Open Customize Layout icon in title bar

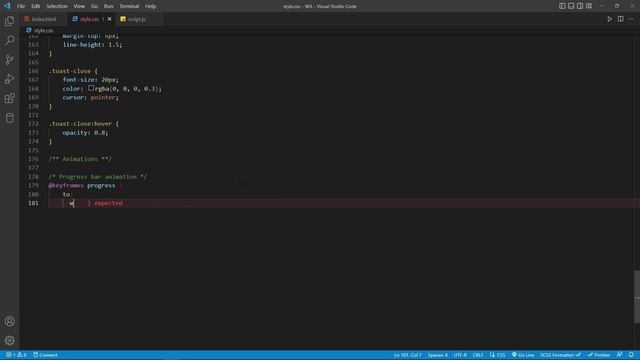(589, 6)
